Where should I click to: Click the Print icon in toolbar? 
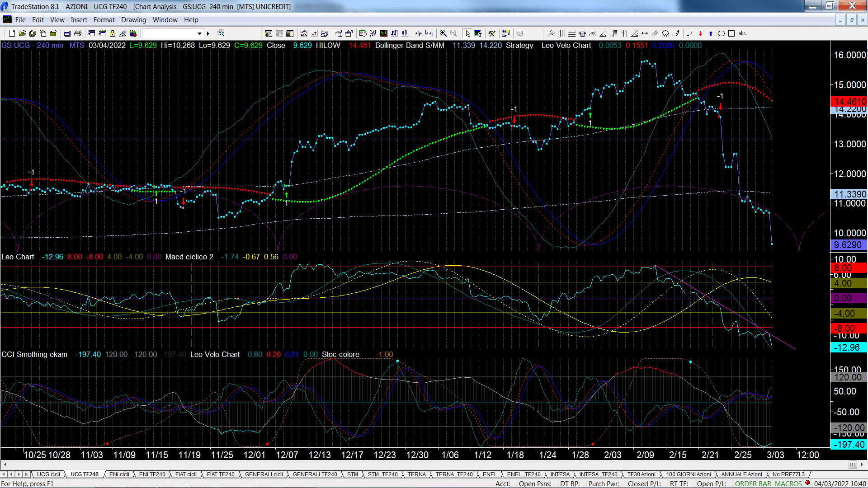coord(78,33)
